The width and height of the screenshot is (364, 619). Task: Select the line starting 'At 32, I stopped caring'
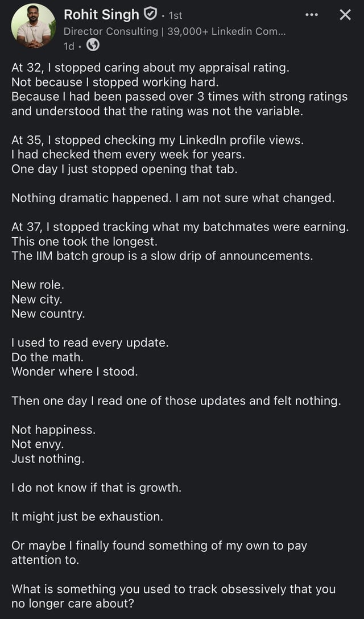click(x=150, y=68)
